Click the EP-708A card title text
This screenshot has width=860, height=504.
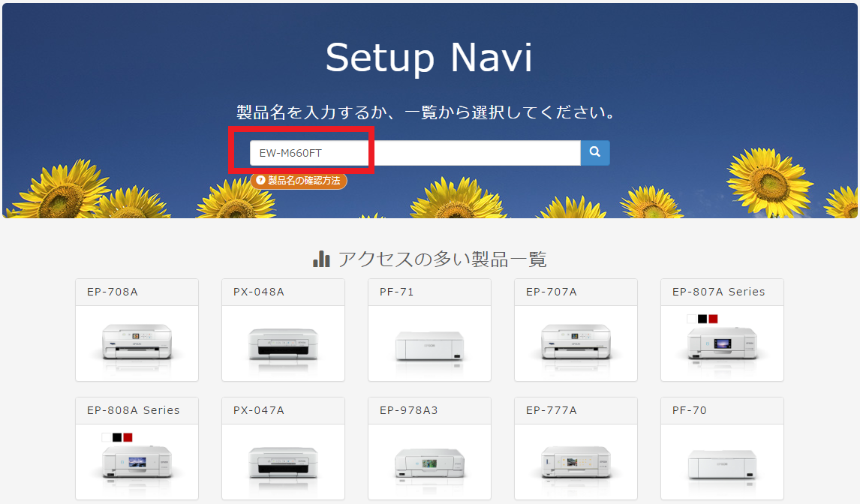113,292
